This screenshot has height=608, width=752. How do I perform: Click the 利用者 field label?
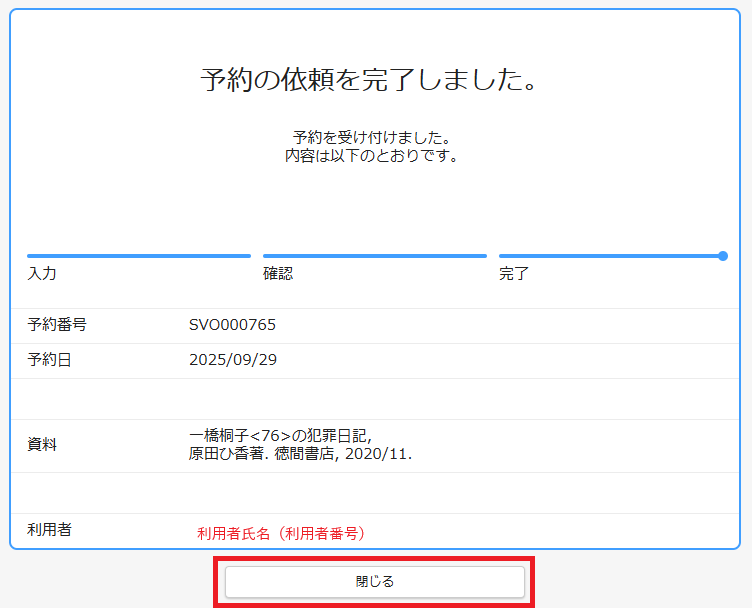click(x=49, y=529)
